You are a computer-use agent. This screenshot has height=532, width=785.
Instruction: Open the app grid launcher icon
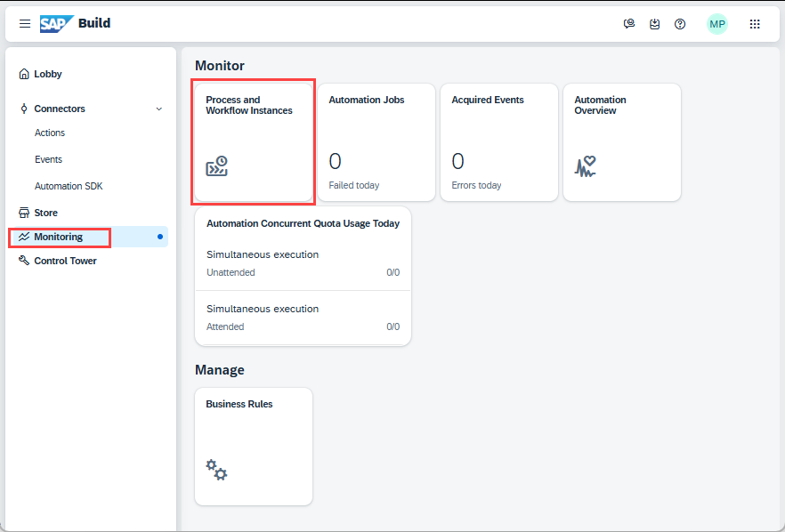click(x=755, y=23)
